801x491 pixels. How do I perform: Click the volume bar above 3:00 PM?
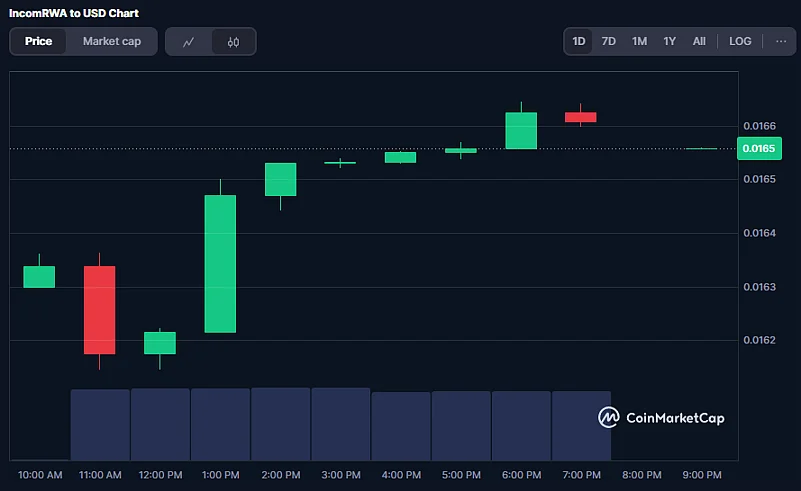click(x=341, y=424)
